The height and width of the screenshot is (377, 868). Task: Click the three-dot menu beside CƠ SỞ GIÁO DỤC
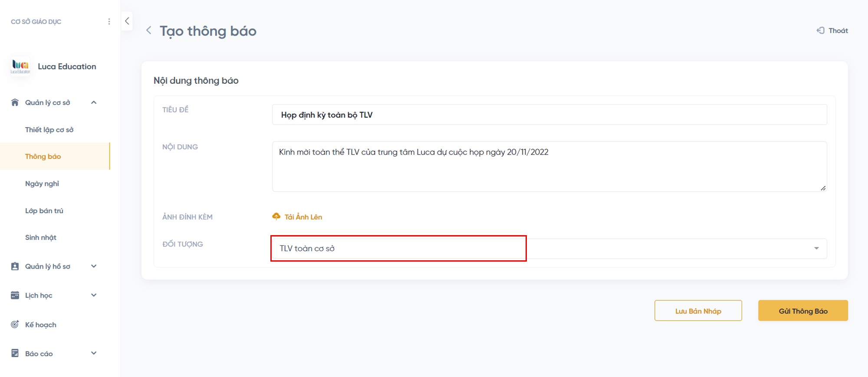(x=109, y=22)
